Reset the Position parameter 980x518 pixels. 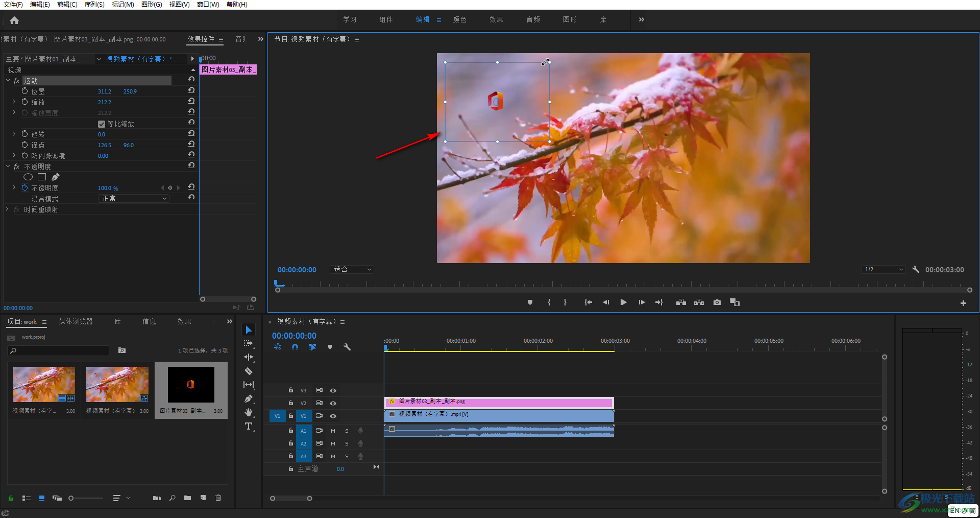pyautogui.click(x=191, y=90)
